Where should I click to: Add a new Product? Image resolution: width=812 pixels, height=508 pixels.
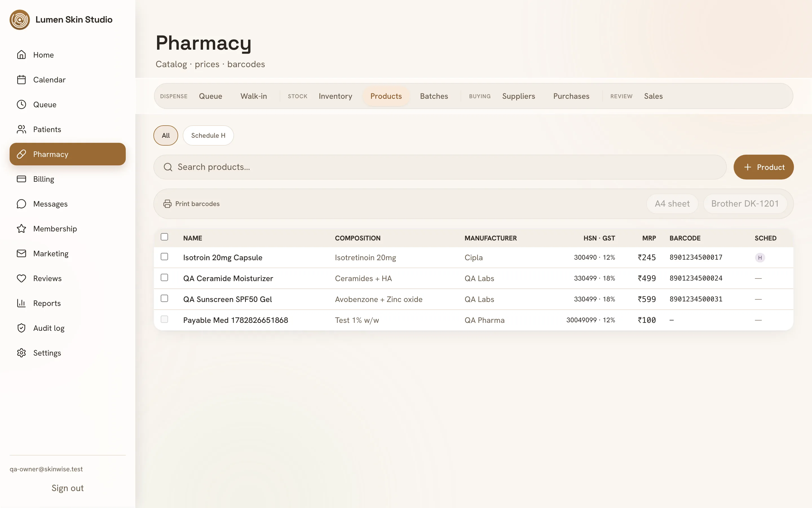(764, 167)
